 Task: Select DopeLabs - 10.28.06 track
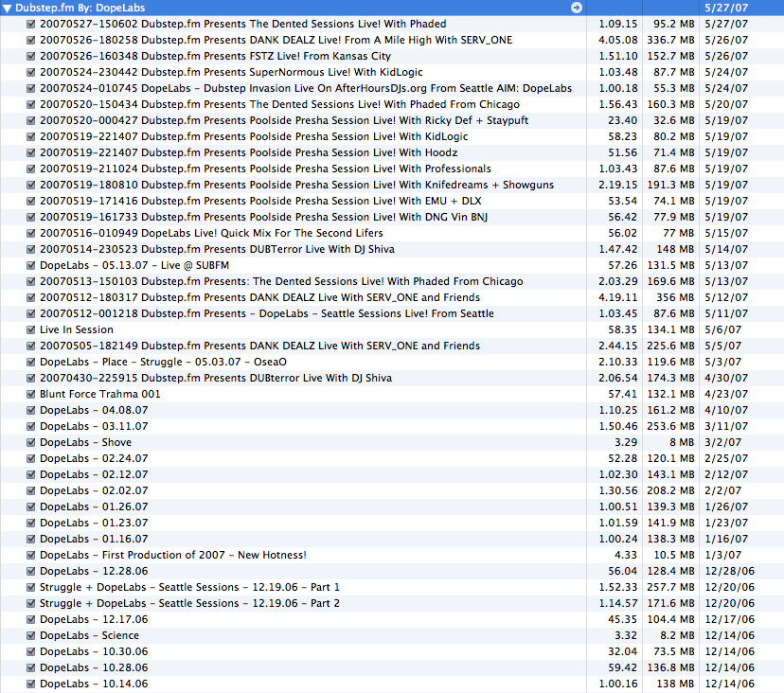[94, 667]
